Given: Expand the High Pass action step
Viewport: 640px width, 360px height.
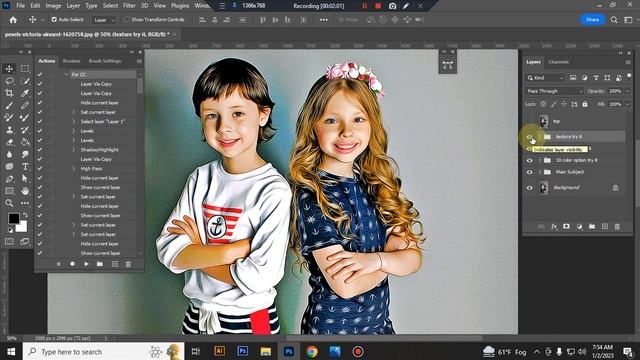Looking at the screenshot, I should 74,168.
